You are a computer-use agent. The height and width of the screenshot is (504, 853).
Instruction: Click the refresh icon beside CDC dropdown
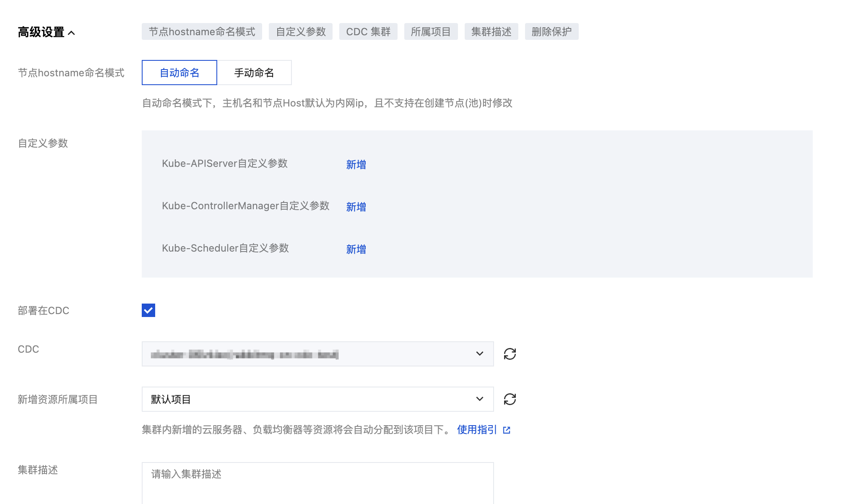510,354
